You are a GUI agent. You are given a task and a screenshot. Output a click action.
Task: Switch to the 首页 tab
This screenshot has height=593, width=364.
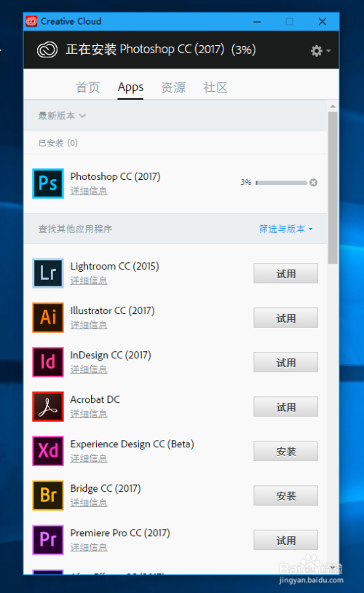[87, 87]
